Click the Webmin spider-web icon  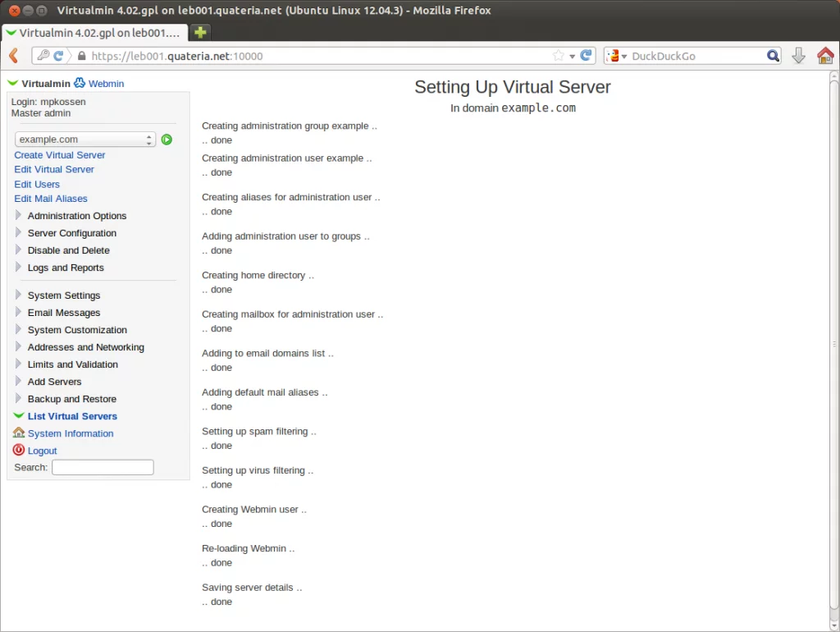[x=80, y=83]
